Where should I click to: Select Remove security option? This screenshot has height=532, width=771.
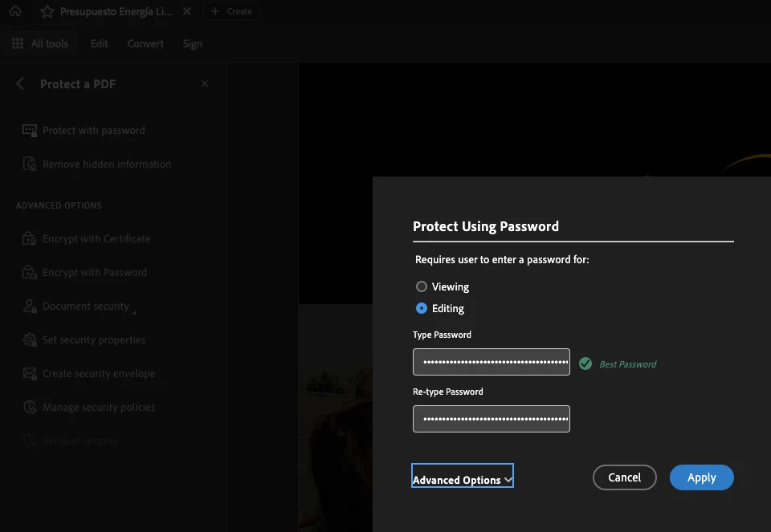(x=80, y=441)
